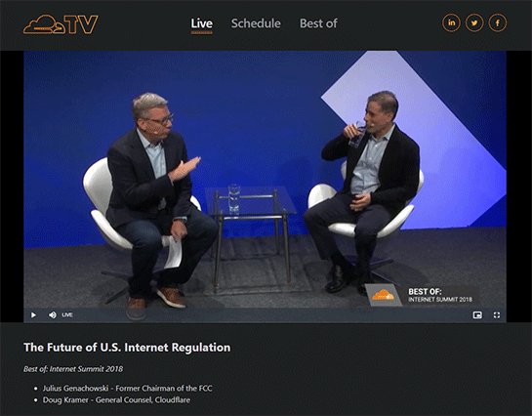
Task: Start the video with the play button
Action: click(x=33, y=314)
